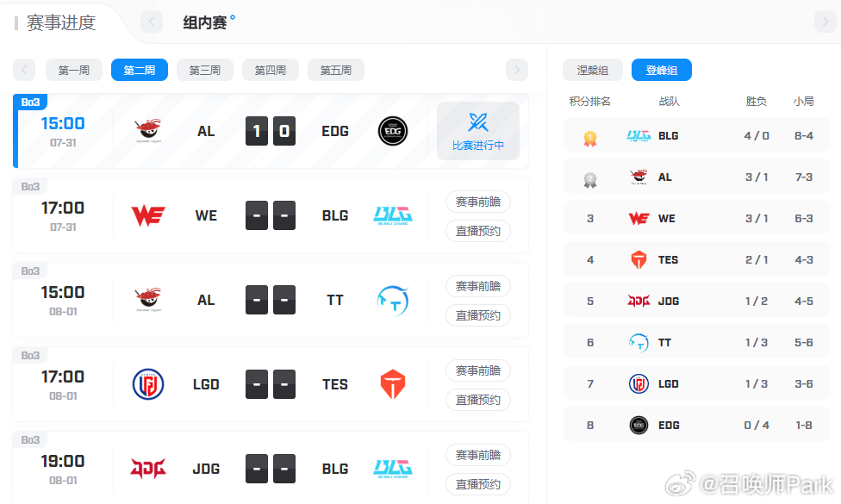Click TES team name in standings

point(669,259)
